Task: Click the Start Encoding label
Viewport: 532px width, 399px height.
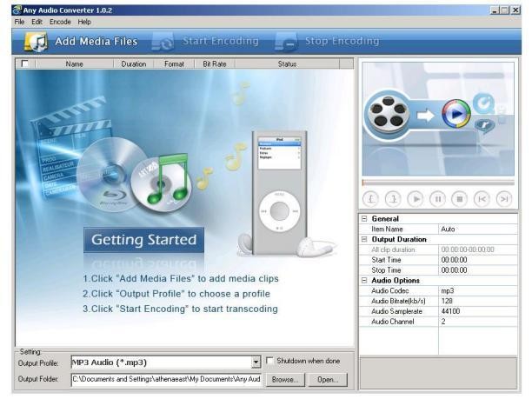Action: pos(221,41)
